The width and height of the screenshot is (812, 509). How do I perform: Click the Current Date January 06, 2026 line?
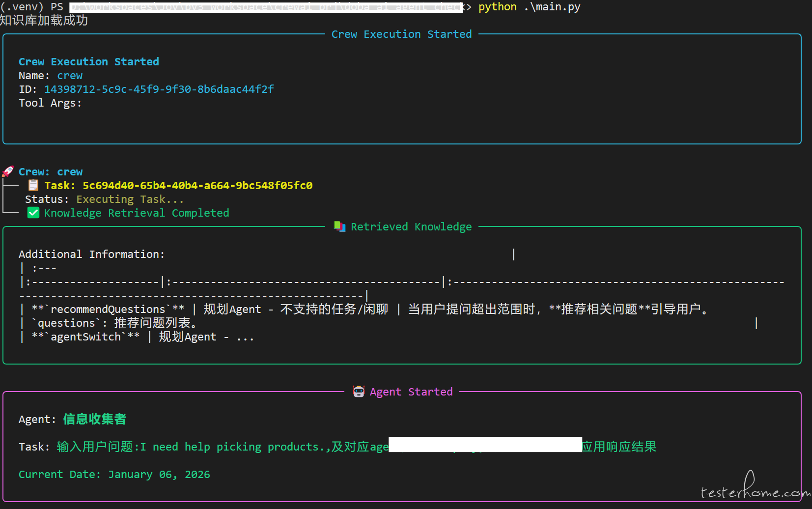pos(114,474)
